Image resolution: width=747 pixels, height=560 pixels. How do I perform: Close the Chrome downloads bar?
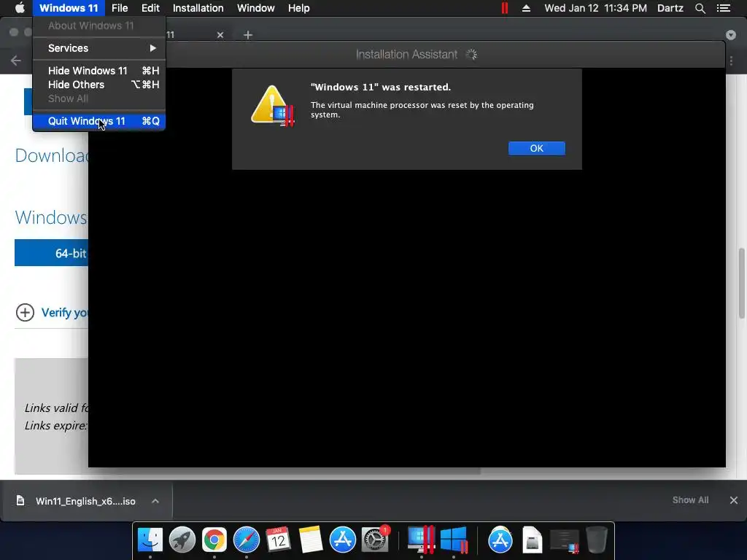pos(734,500)
